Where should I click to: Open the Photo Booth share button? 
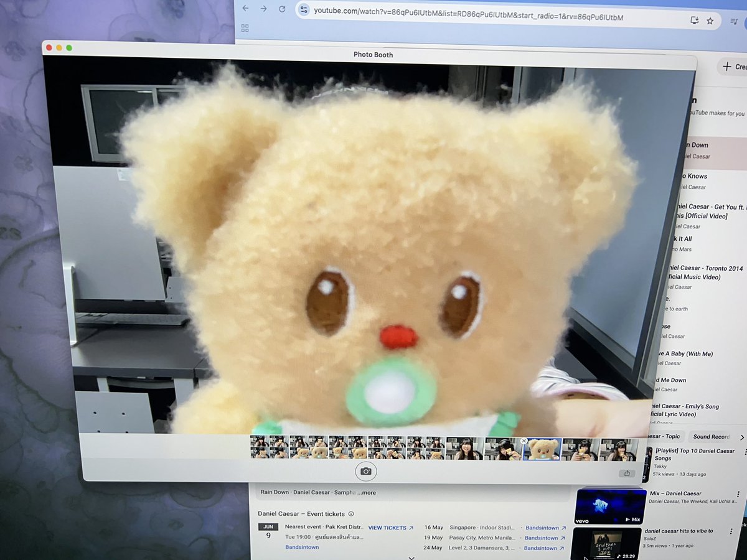coord(627,474)
